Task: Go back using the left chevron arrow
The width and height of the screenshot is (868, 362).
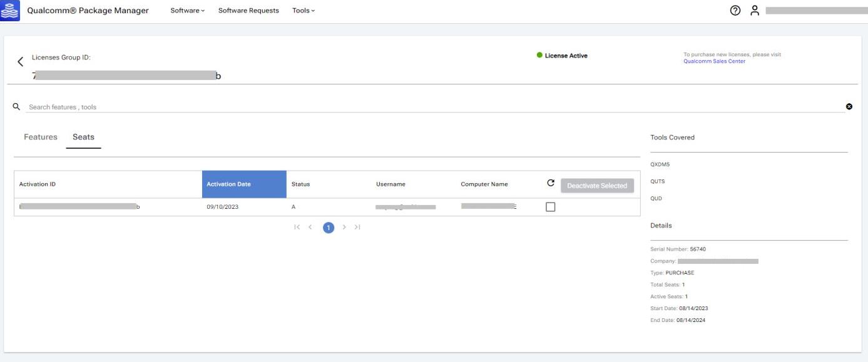Action: click(x=21, y=61)
